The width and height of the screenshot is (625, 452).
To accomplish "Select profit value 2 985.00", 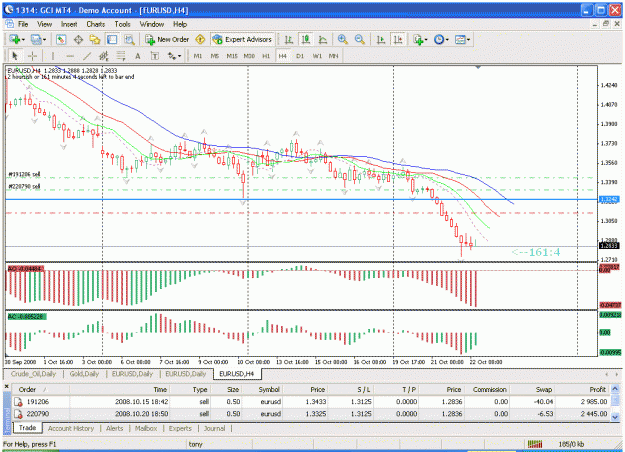I will tap(594, 402).
